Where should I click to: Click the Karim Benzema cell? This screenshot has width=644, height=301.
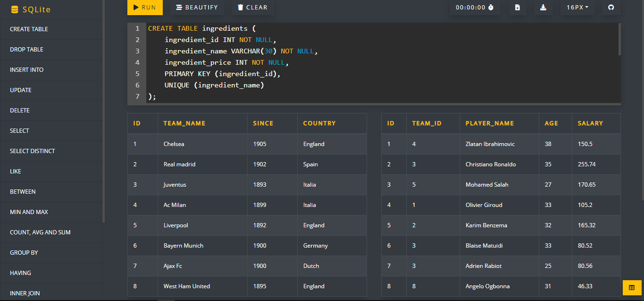click(499, 225)
